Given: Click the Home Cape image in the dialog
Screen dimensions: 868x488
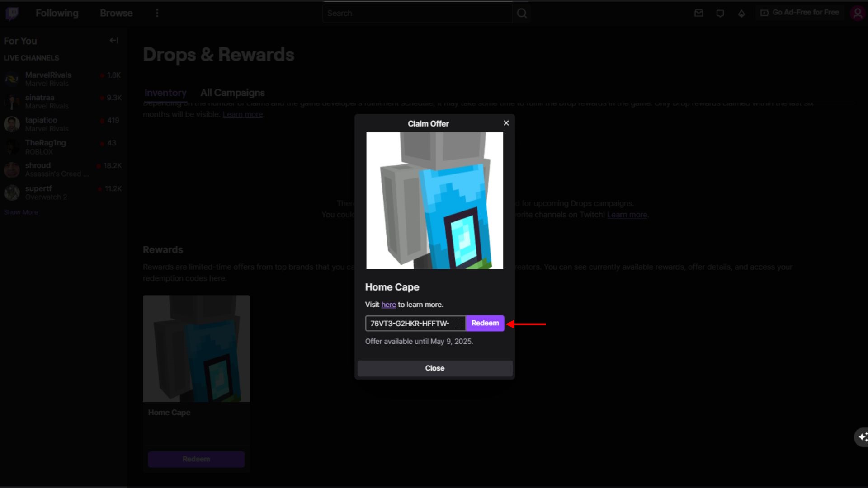Looking at the screenshot, I should [x=434, y=201].
